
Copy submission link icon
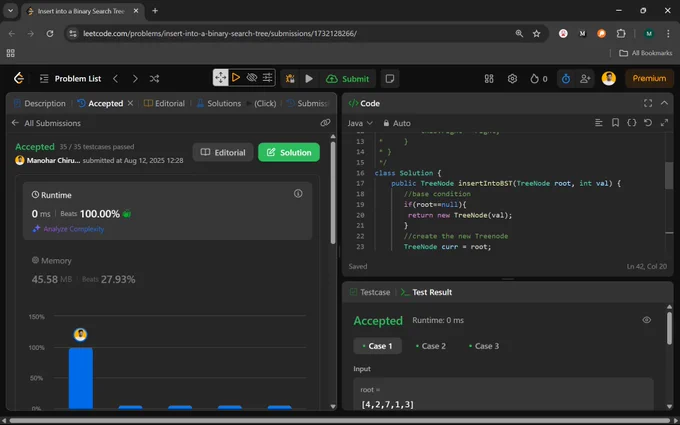tap(325, 123)
